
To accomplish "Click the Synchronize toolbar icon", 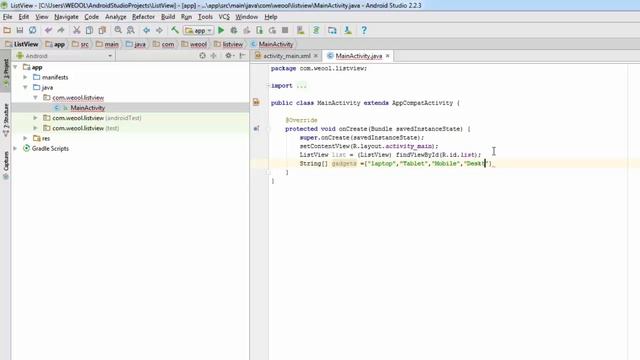I will 32,30.
